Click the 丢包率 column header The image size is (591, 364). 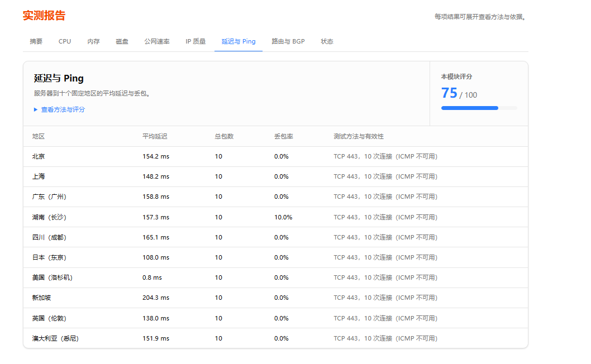(x=284, y=136)
